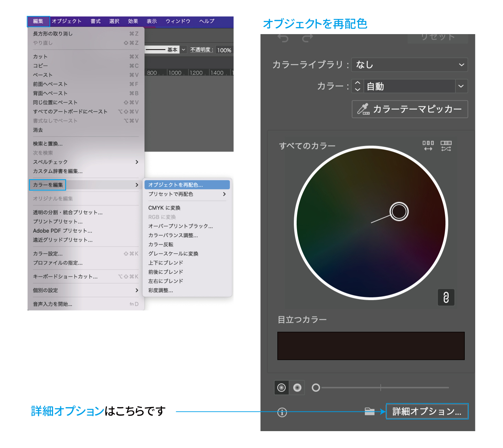Choose 上下にブレンド

187,263
